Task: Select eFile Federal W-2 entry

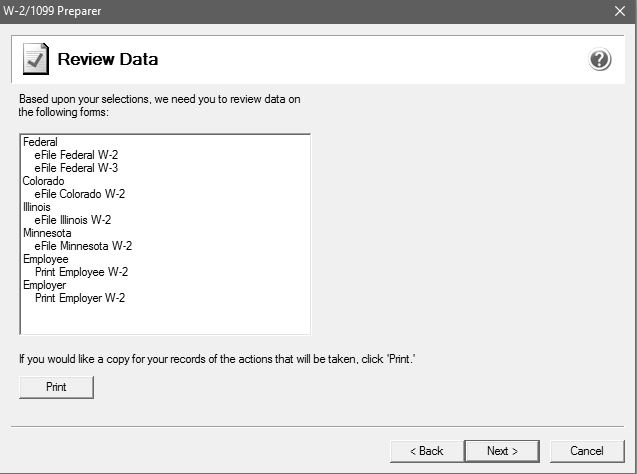Action: 76,155
